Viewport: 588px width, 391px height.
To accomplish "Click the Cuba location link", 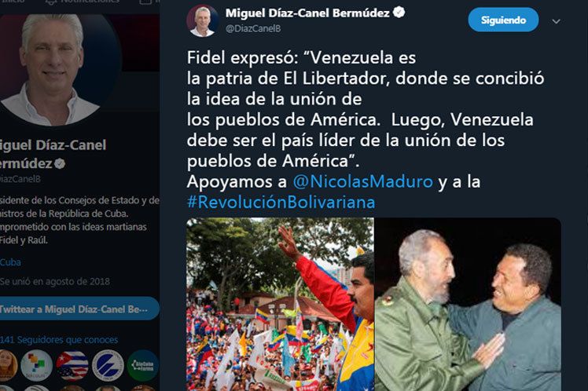I will tap(10, 262).
